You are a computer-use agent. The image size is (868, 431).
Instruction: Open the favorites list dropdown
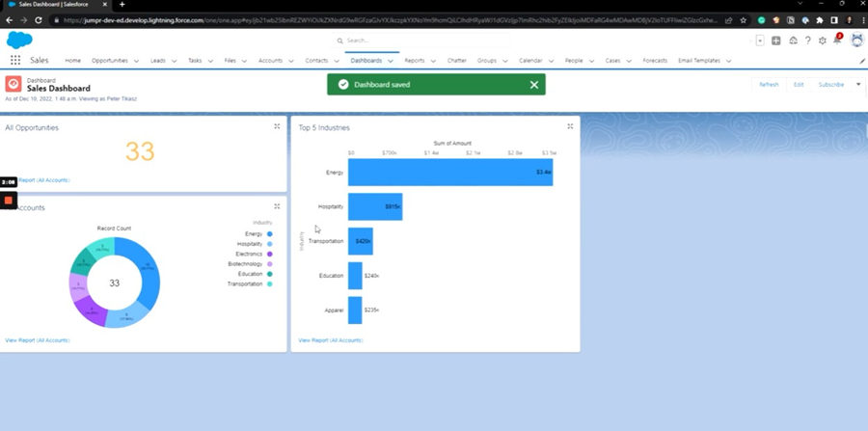pos(760,40)
